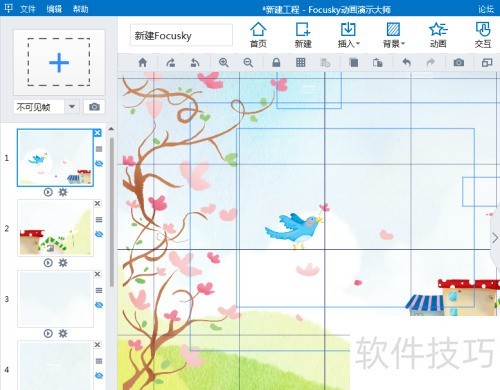
Task: Click the copy toolbar icon
Action: (x=353, y=62)
